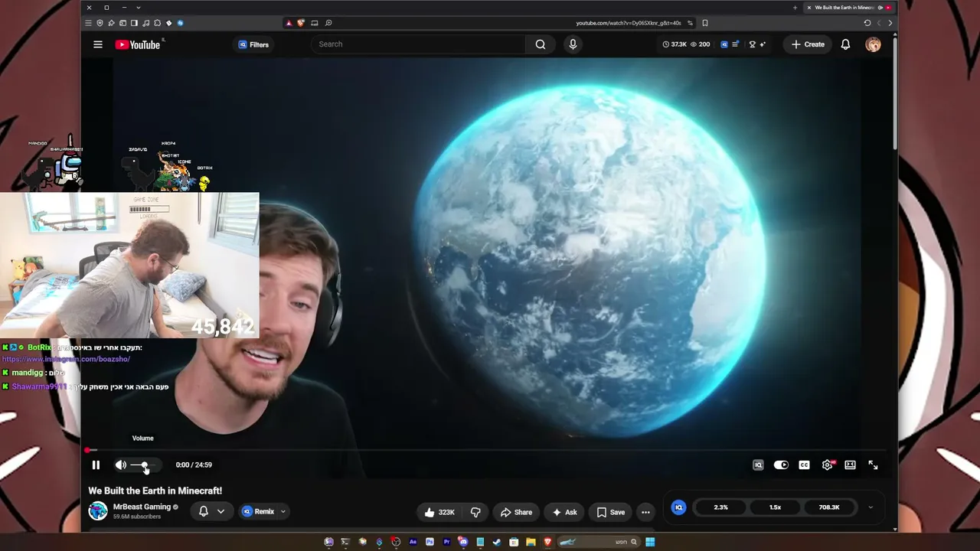Open the YouTube guide hamburger menu
980x551 pixels.
(x=98, y=44)
